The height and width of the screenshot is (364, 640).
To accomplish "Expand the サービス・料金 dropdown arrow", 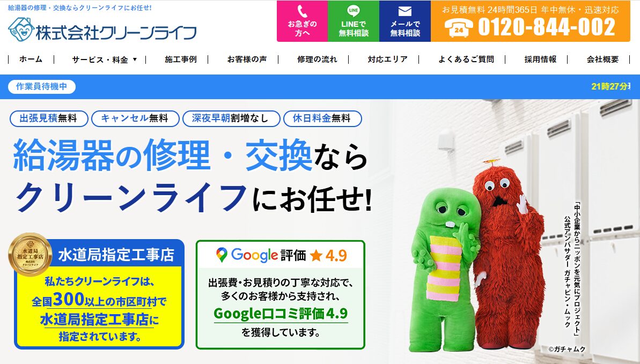I will (x=135, y=60).
